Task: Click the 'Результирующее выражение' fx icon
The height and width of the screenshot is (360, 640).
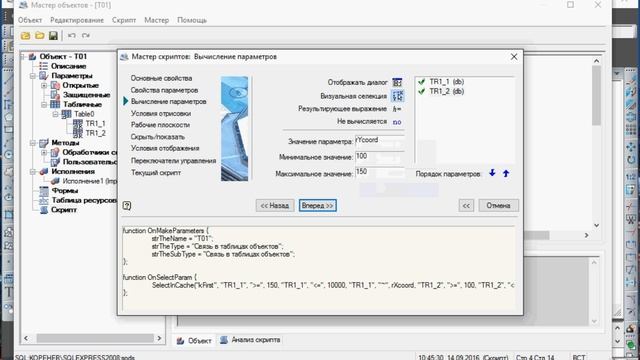Action: point(397,109)
